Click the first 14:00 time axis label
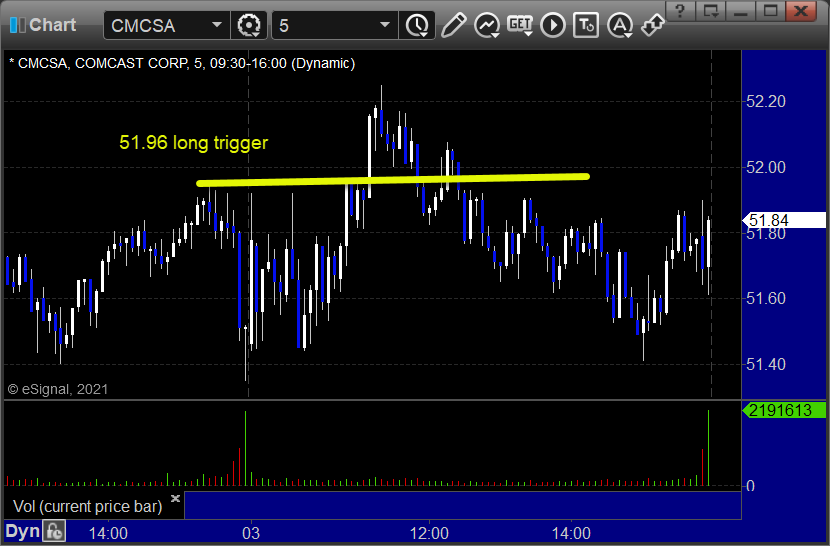 [108, 533]
